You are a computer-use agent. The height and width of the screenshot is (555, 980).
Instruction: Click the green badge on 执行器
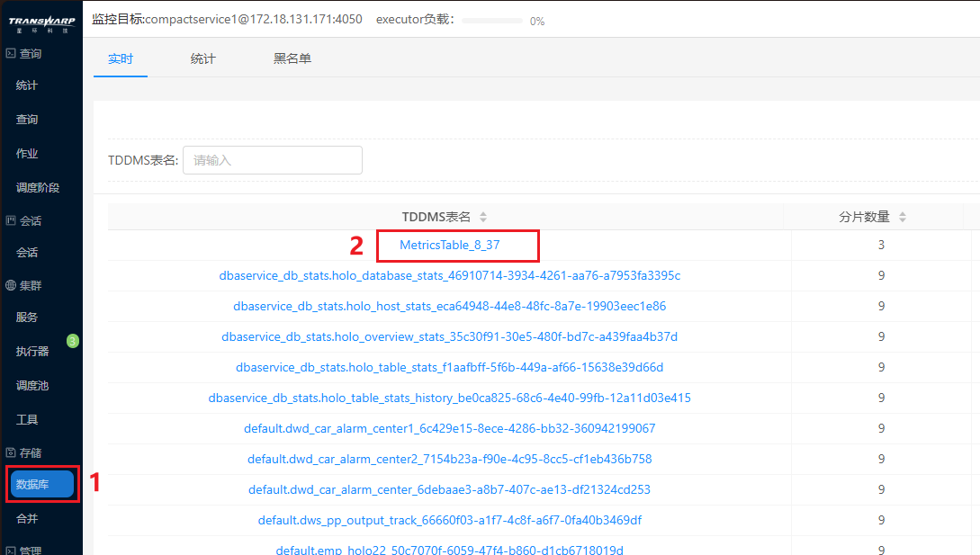click(x=73, y=341)
